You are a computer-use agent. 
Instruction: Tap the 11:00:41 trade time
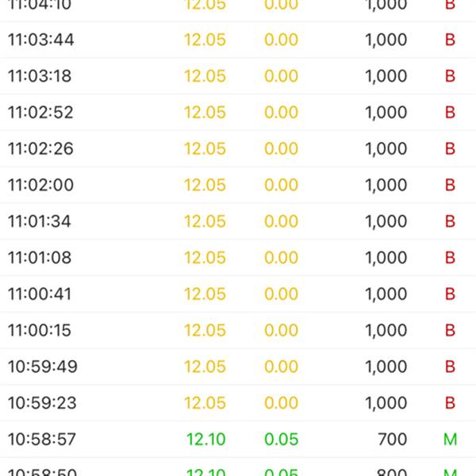click(40, 294)
